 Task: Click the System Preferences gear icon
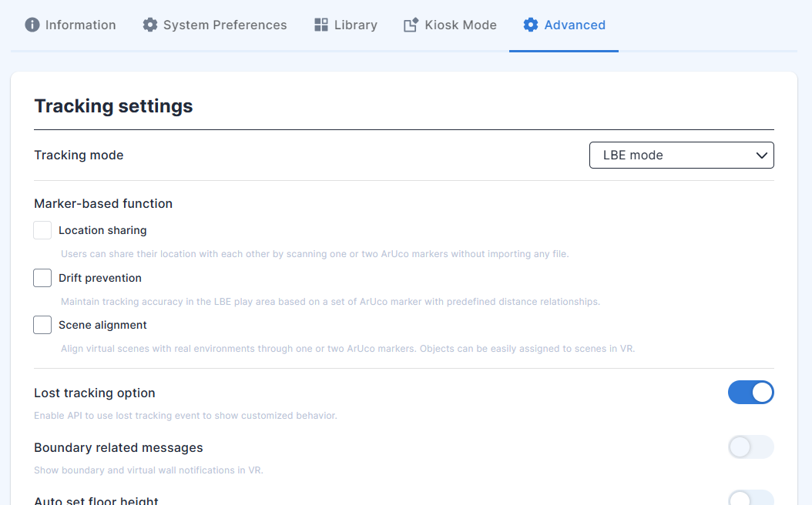[x=150, y=25]
